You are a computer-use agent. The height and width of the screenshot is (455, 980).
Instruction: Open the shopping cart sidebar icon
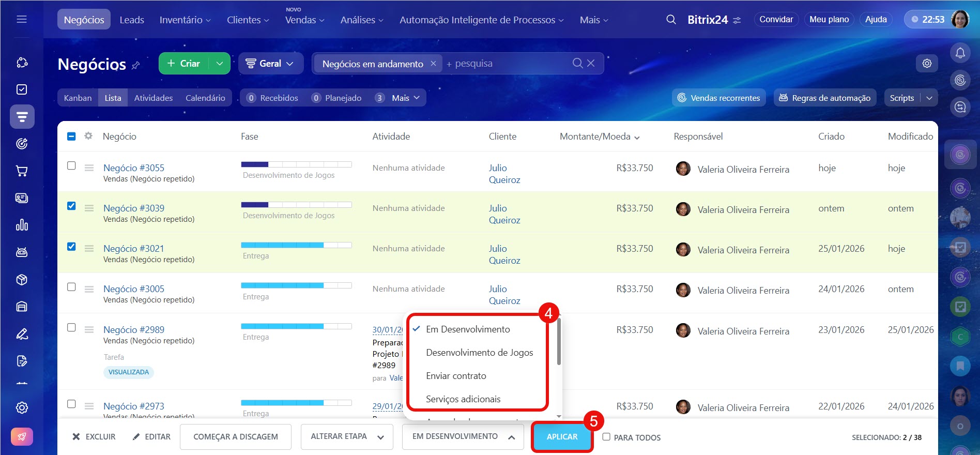(22, 171)
